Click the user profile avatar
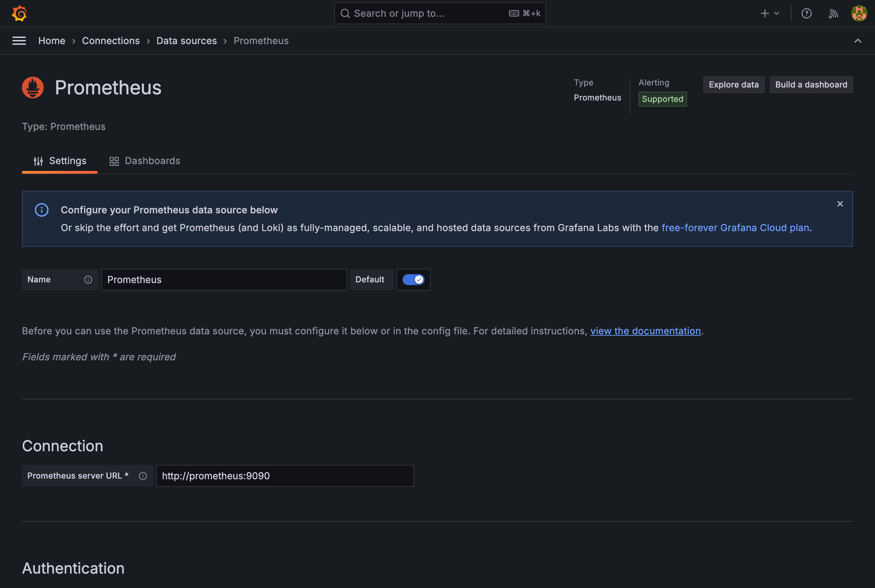Screen dimensions: 875x588 (859, 13)
